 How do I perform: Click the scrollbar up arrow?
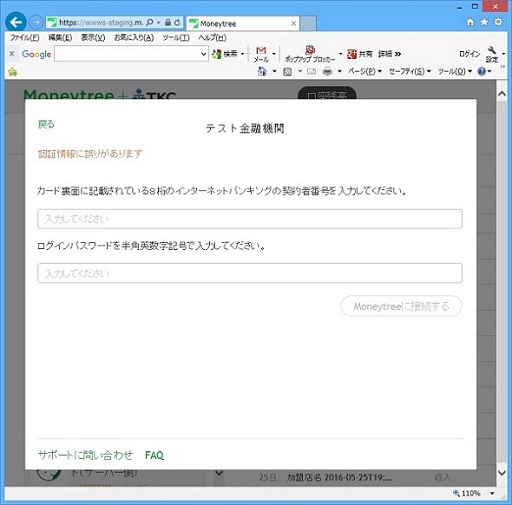coord(502,94)
